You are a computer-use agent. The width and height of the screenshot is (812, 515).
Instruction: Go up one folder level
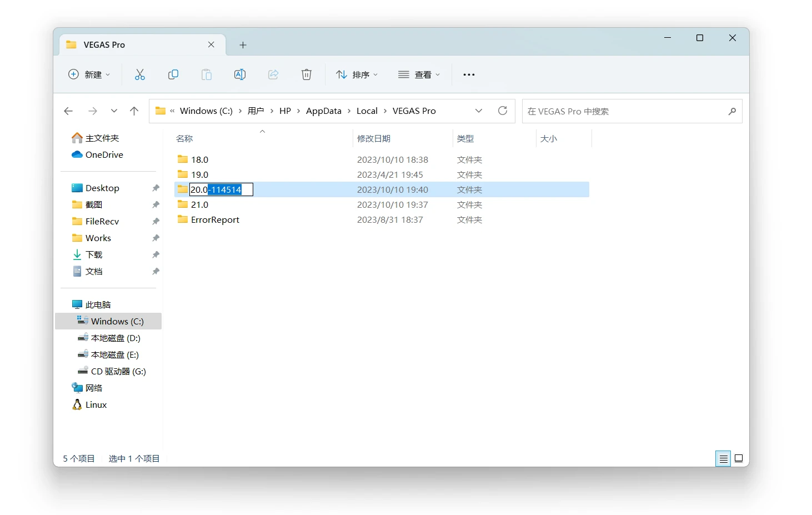[134, 111]
